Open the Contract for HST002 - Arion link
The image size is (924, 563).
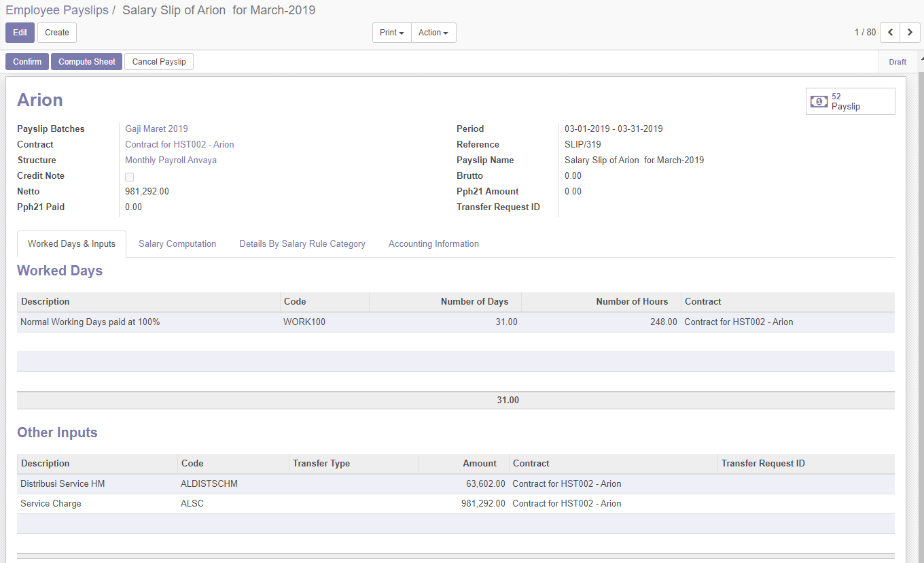pos(179,144)
